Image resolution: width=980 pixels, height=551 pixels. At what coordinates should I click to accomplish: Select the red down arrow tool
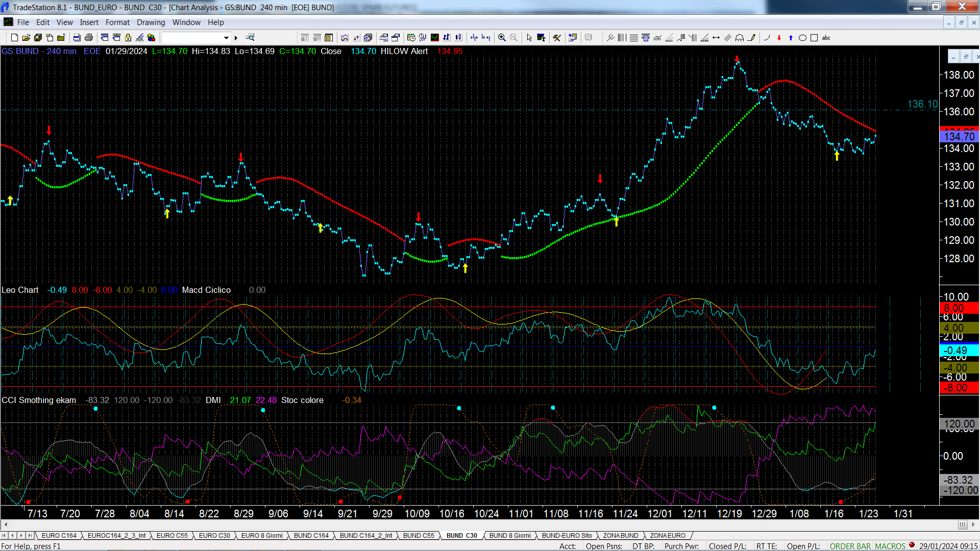tap(779, 38)
